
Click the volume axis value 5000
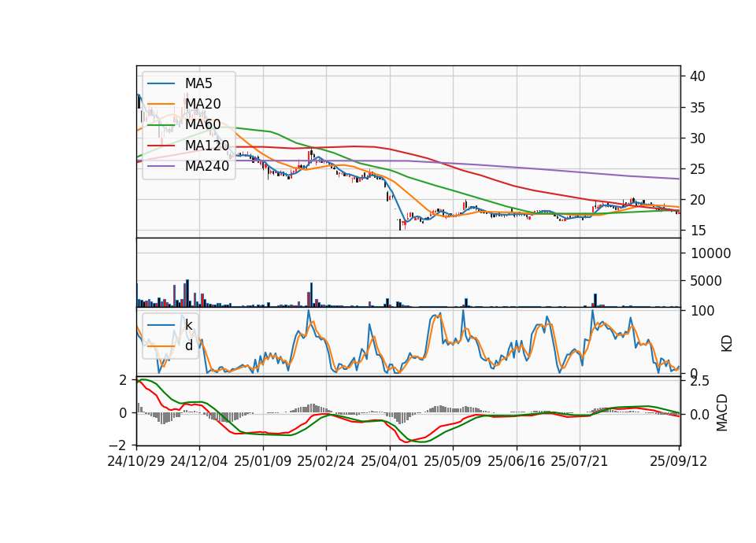tap(706, 281)
